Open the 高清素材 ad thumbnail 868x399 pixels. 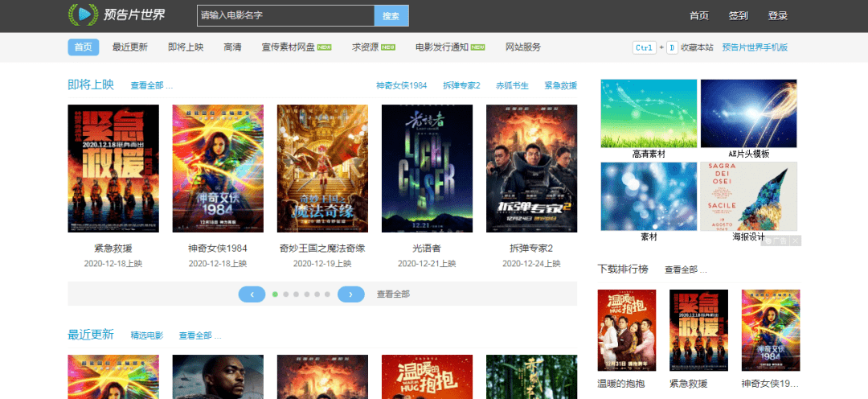pos(649,113)
